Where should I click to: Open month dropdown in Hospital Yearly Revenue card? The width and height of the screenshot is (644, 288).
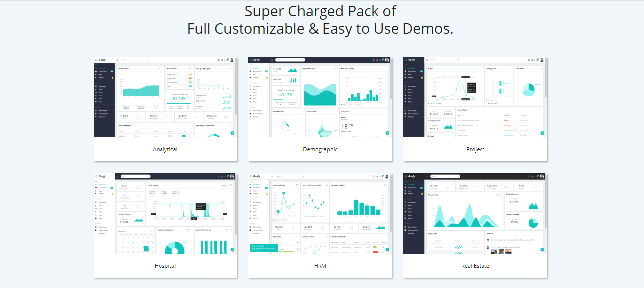pyautogui.click(x=225, y=185)
